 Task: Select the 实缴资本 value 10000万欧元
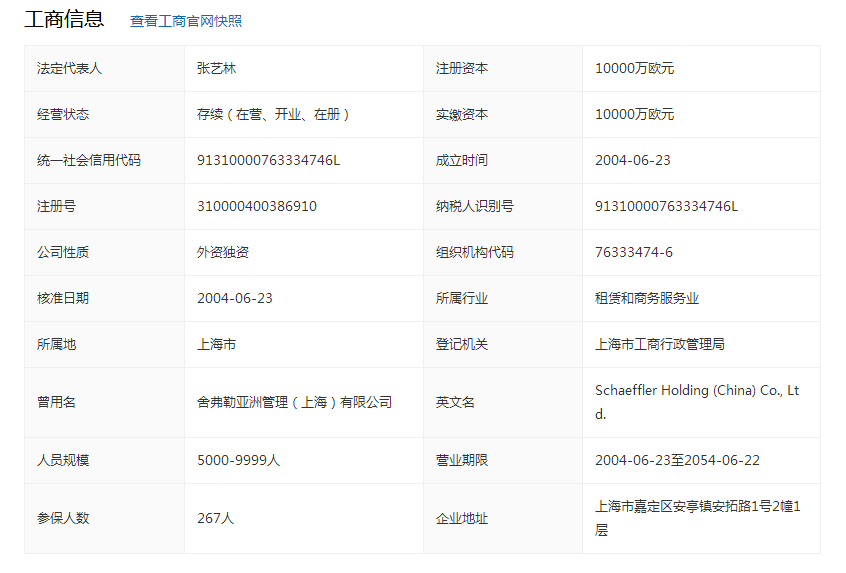(634, 114)
